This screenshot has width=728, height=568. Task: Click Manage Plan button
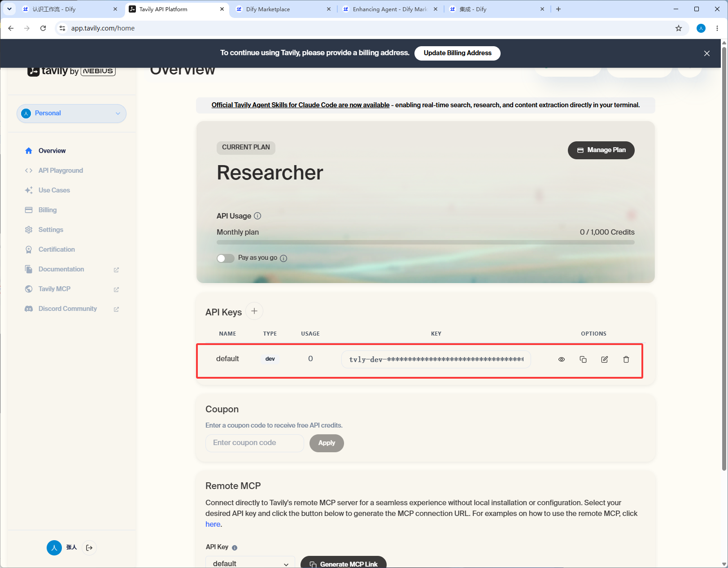[601, 150]
